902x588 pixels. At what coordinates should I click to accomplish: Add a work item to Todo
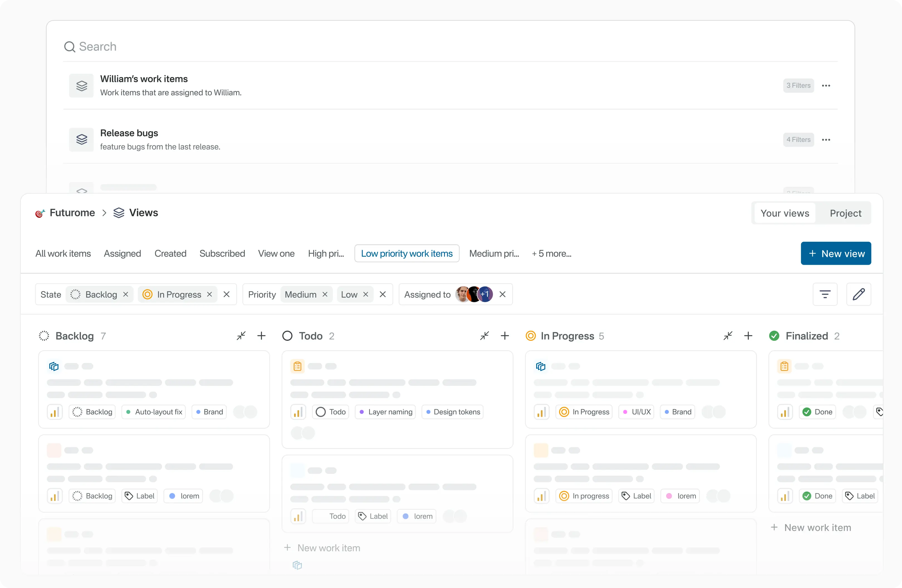coord(505,336)
